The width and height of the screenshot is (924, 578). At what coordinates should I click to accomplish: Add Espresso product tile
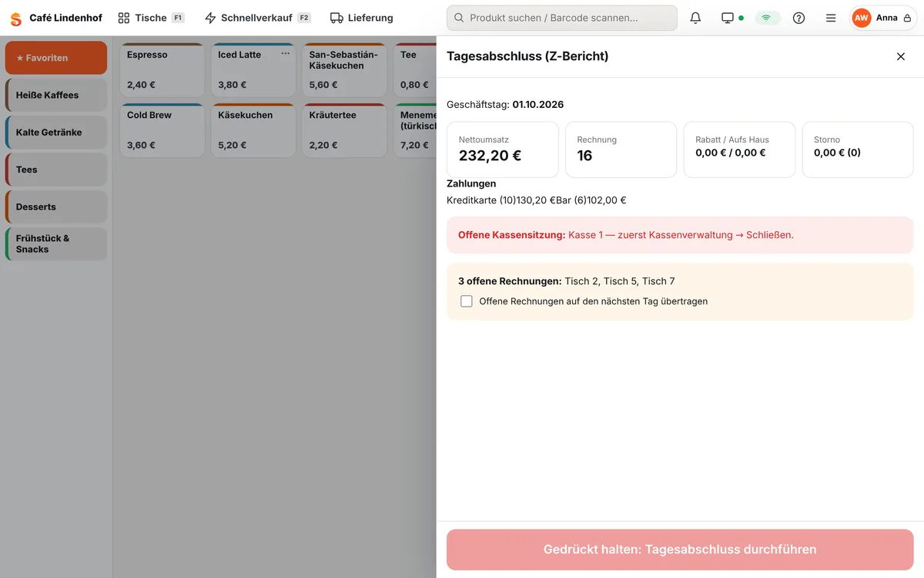point(162,70)
